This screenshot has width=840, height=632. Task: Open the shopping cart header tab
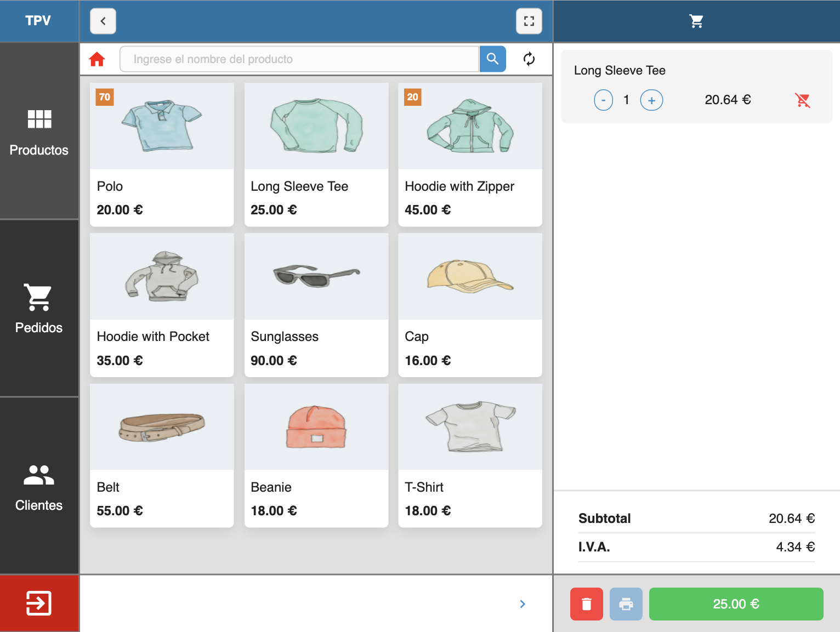(696, 21)
